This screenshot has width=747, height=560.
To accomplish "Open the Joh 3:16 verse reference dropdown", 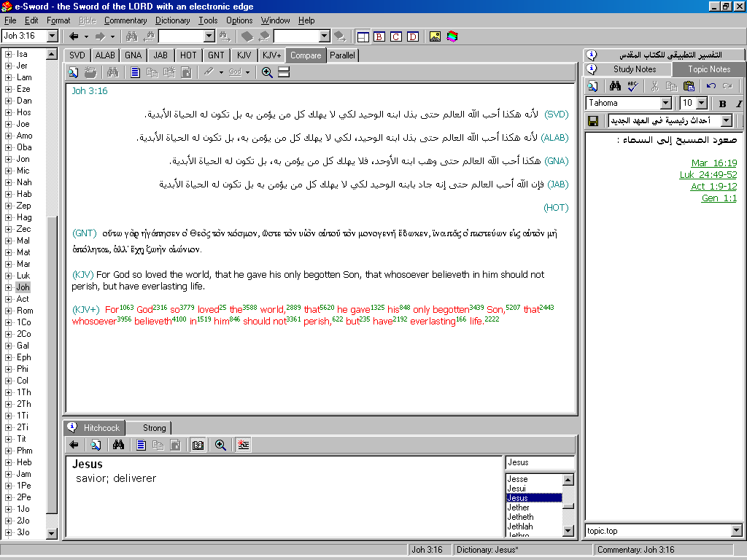I will 53,36.
